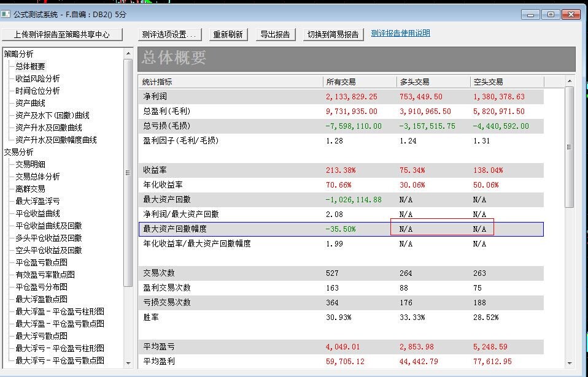This screenshot has width=588, height=377.
Task: Click the 多头交易 column header
Action: pos(433,82)
